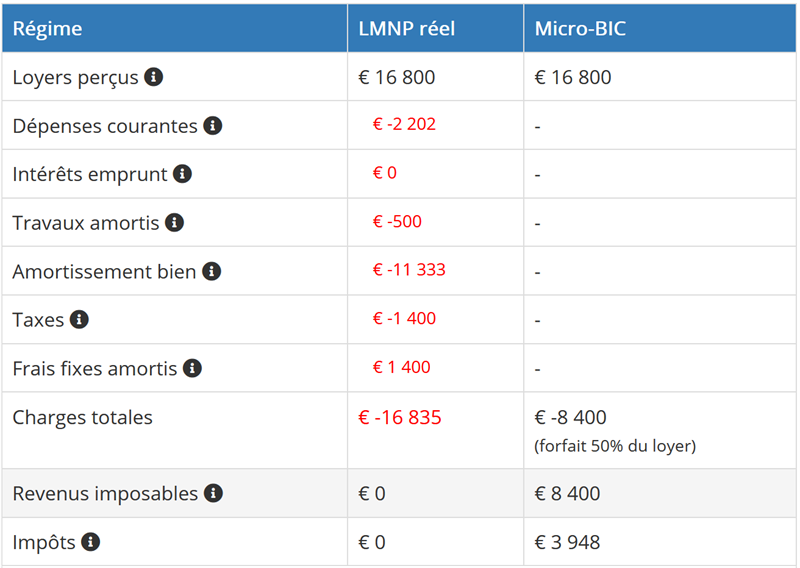
Task: Click the € -2 202 dépenses value
Action: pyautogui.click(x=404, y=124)
